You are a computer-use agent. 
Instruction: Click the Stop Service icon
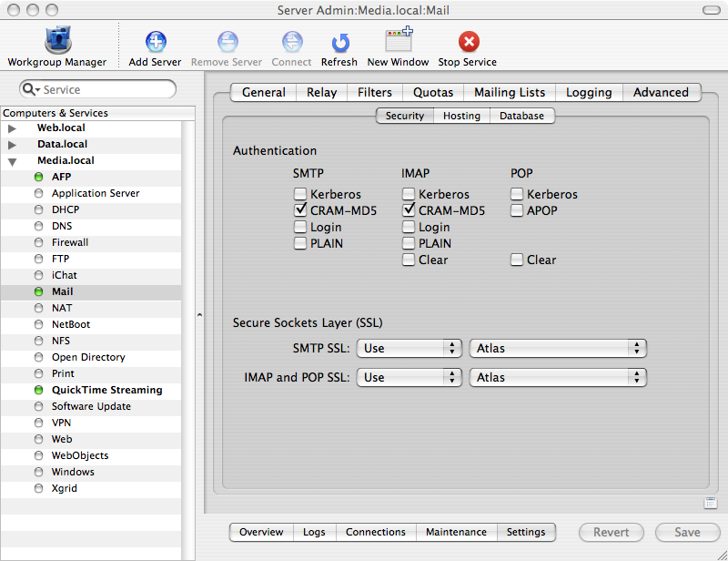[x=468, y=42]
